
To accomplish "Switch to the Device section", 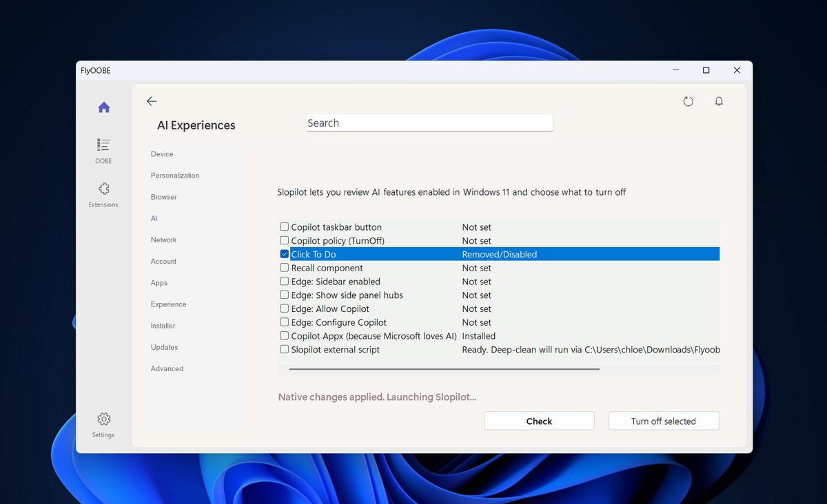I will pos(161,154).
